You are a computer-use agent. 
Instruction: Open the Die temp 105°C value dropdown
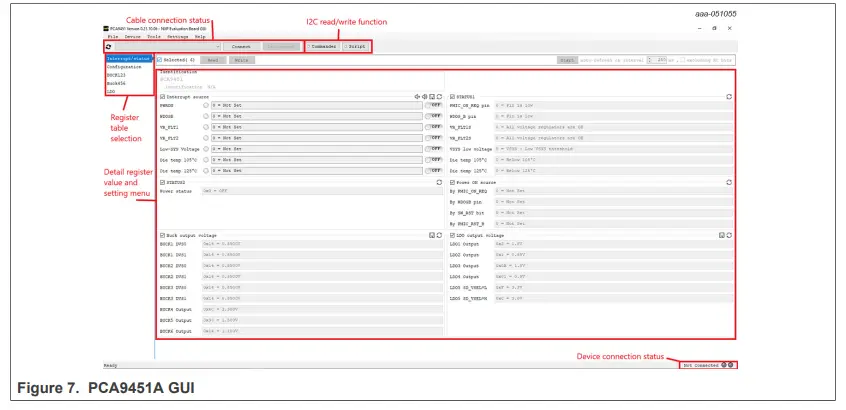click(317, 160)
